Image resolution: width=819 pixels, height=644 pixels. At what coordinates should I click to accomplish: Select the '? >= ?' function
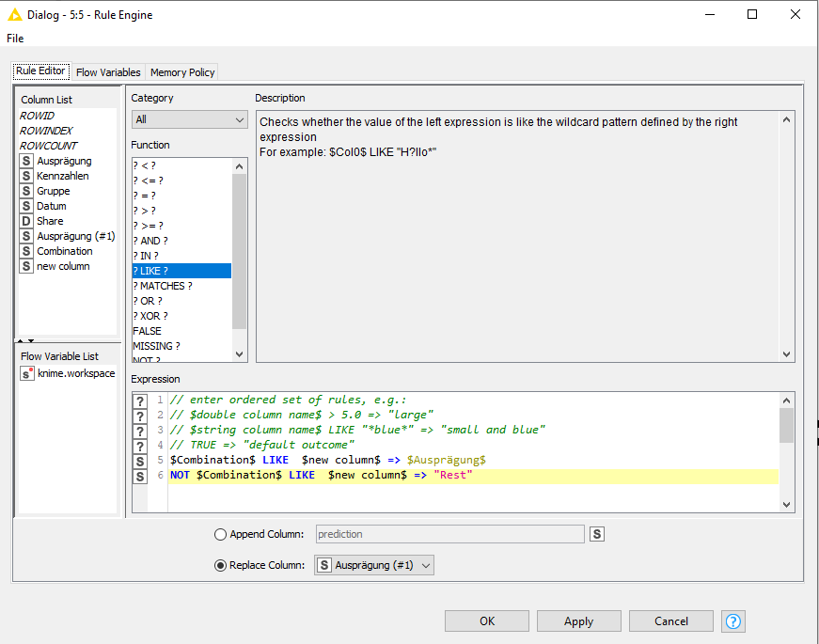coord(181,226)
